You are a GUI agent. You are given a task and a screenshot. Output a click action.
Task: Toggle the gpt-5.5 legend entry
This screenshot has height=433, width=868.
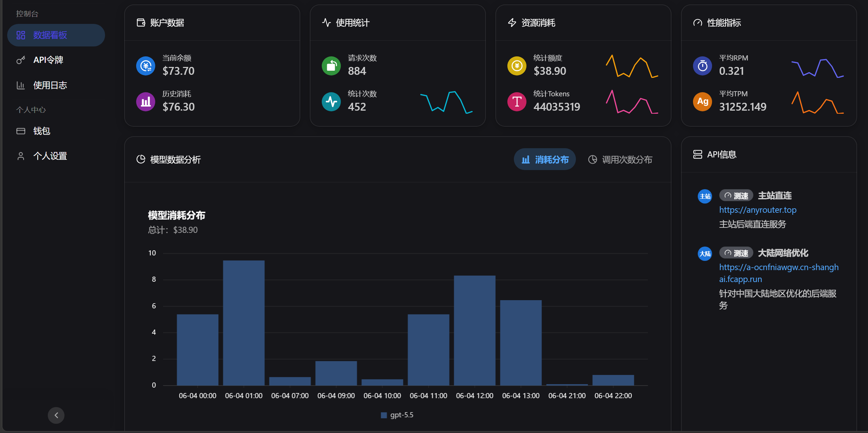397,415
